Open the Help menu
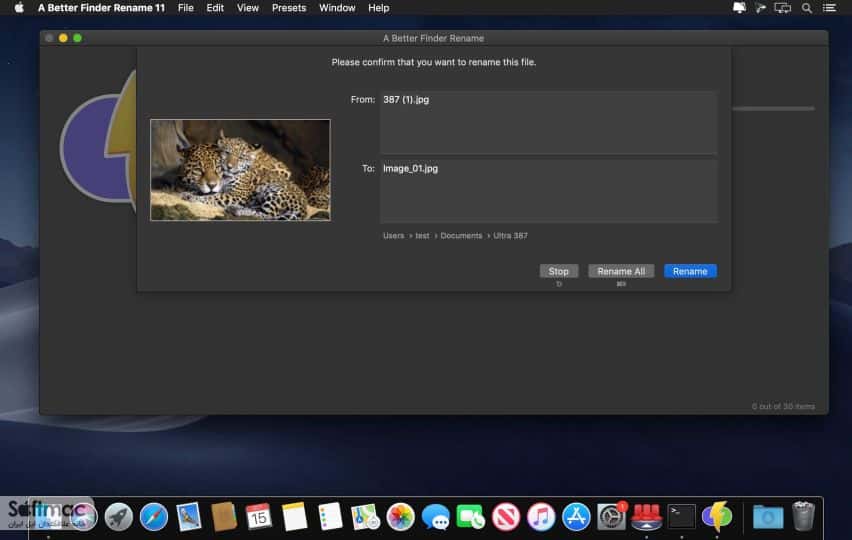 click(x=379, y=8)
